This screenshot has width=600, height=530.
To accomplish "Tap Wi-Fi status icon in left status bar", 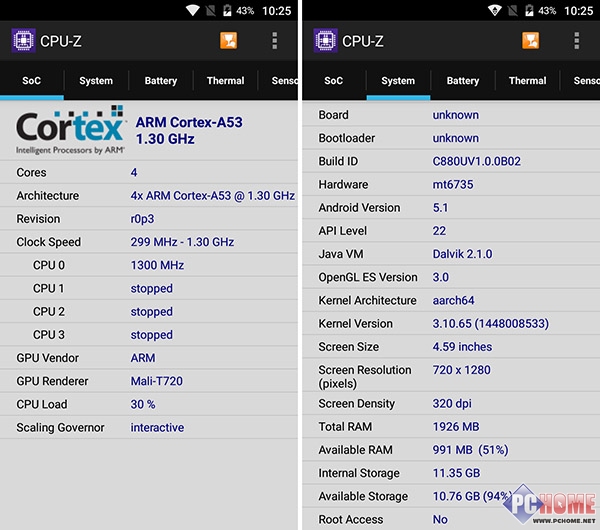I will click(192, 10).
